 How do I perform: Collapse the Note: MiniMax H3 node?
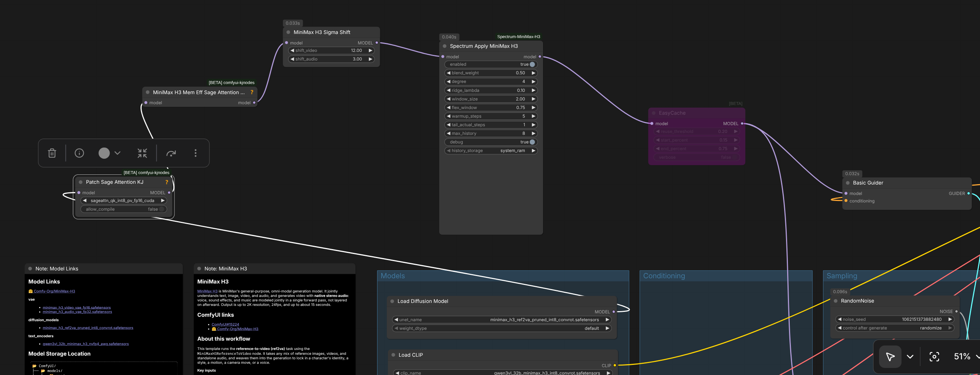click(199, 269)
